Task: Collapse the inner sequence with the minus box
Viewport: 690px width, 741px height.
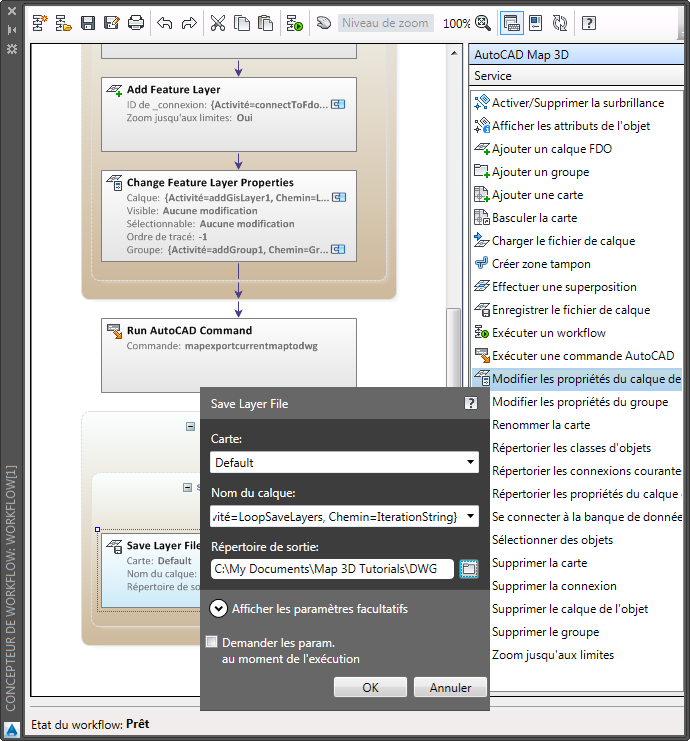Action: (188, 487)
